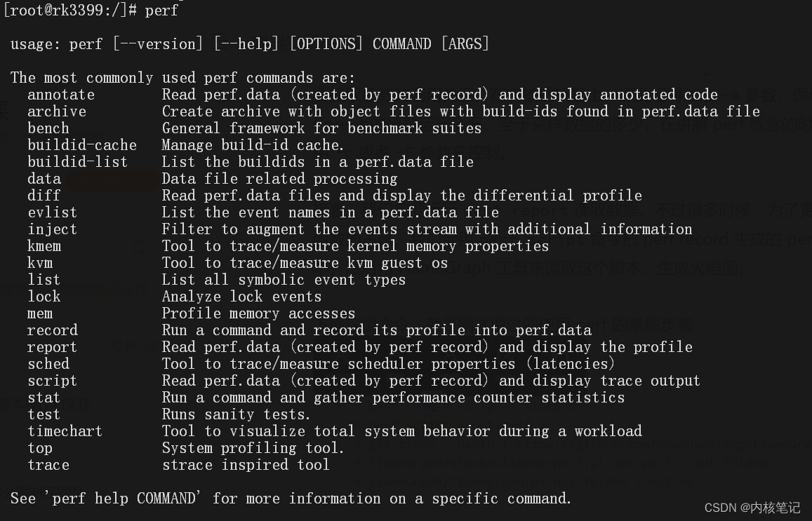Click the 'archive' command in the list
The image size is (812, 521).
57,111
